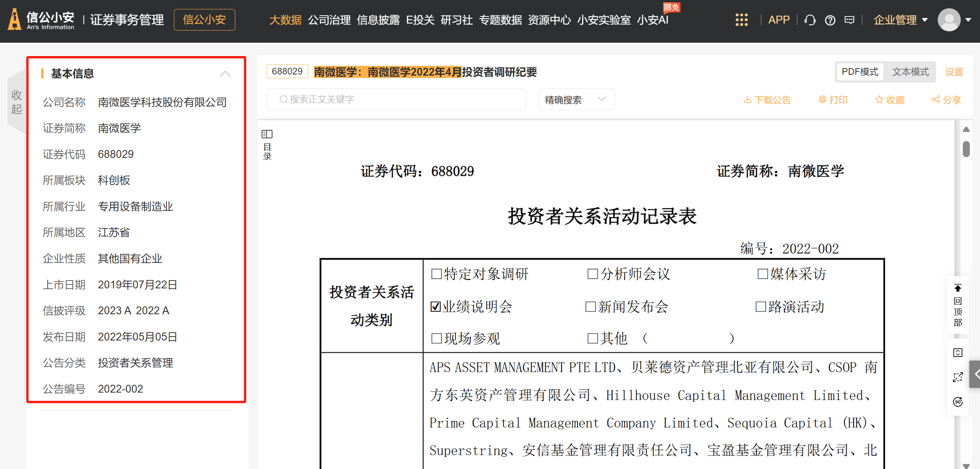Click the fullscreen expand icon

pos(958,377)
